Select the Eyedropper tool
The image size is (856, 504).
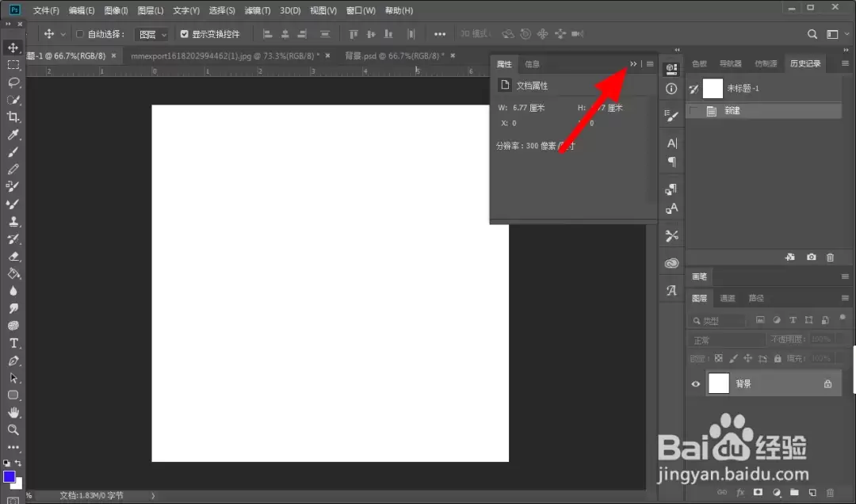tap(13, 135)
